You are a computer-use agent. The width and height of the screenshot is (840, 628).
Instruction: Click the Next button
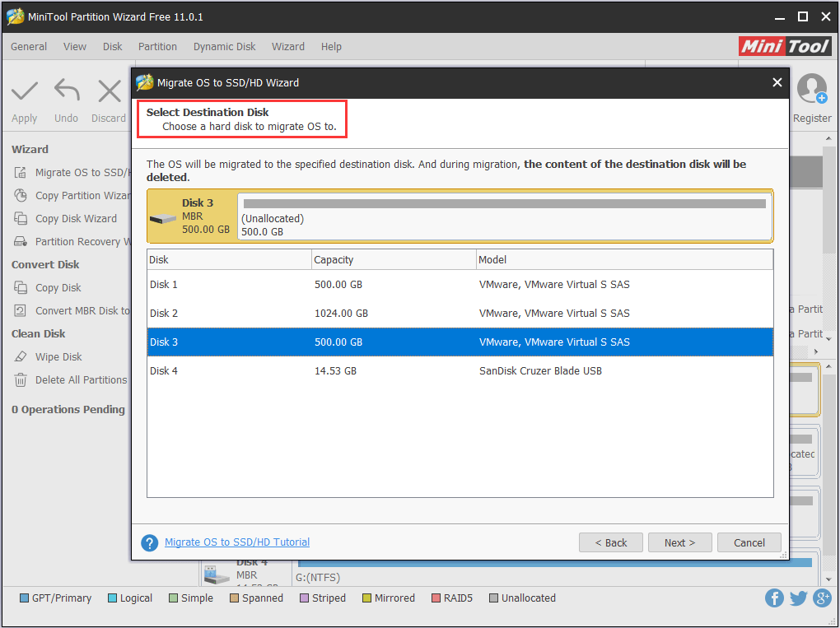tap(679, 542)
